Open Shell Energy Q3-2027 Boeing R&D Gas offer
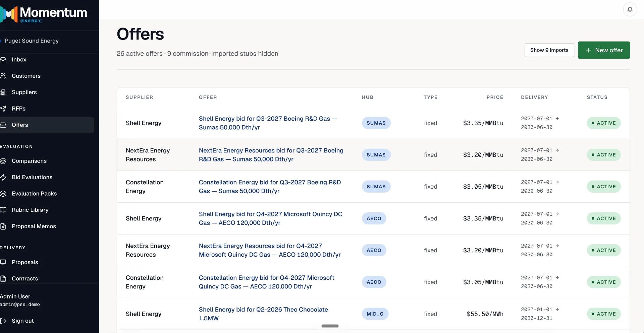 pyautogui.click(x=268, y=123)
